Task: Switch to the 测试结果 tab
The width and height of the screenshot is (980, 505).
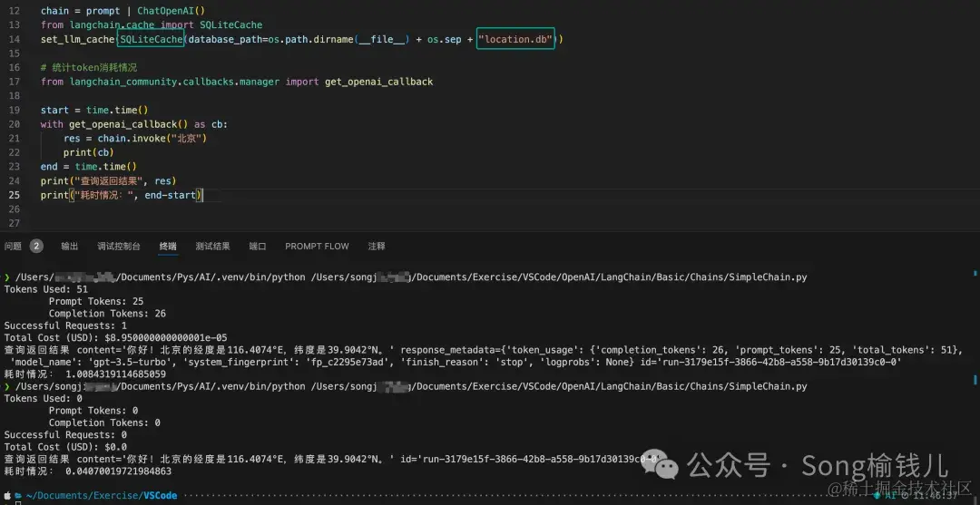Action: (x=212, y=246)
